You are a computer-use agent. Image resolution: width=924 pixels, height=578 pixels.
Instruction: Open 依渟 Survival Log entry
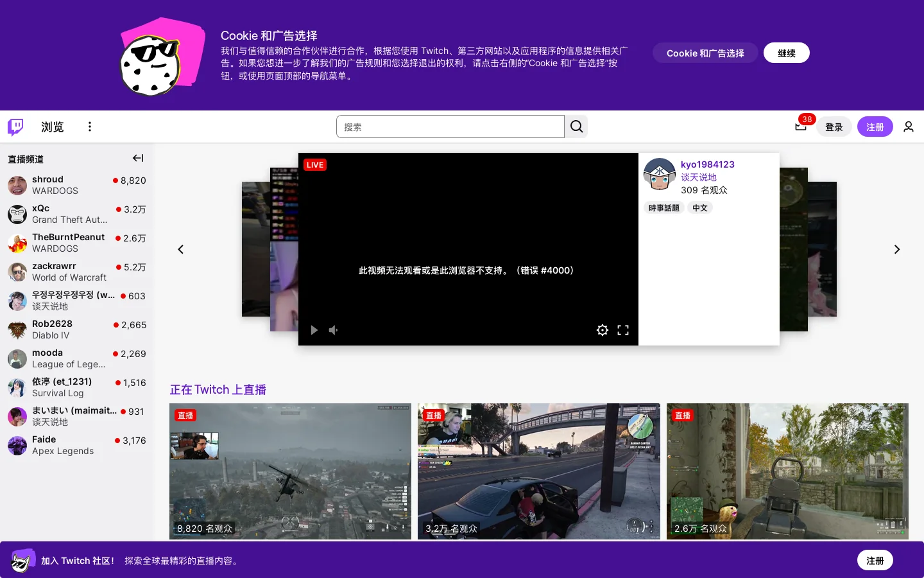point(77,387)
